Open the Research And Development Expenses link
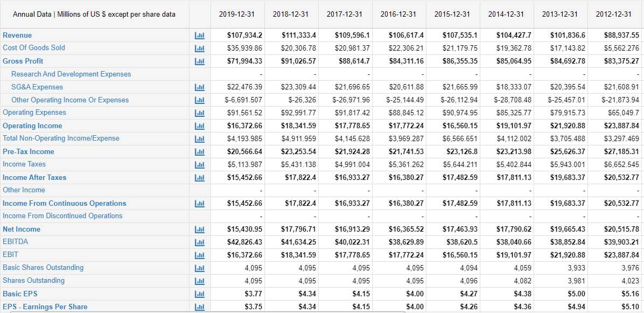 point(71,74)
